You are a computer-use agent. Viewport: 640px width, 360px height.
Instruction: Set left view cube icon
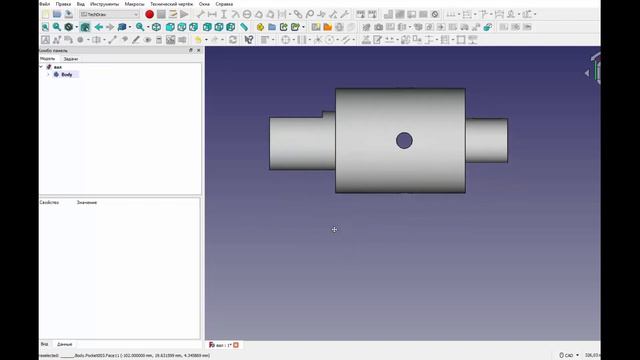click(231, 27)
